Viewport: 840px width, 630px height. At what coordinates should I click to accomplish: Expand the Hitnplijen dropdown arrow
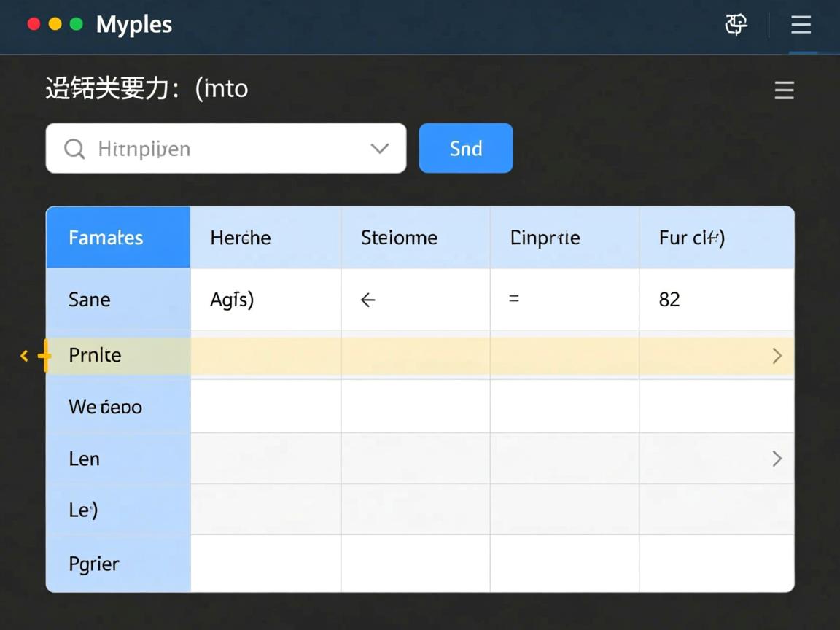pos(379,149)
